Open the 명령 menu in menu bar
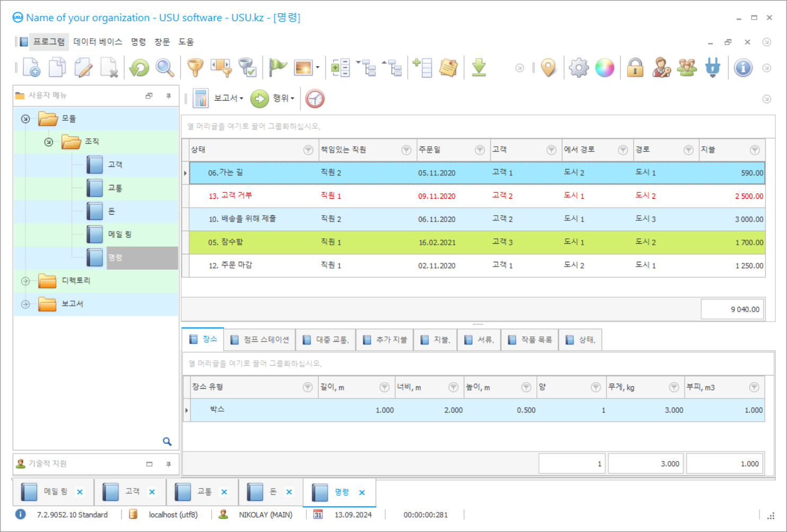The width and height of the screenshot is (787, 532). tap(138, 42)
